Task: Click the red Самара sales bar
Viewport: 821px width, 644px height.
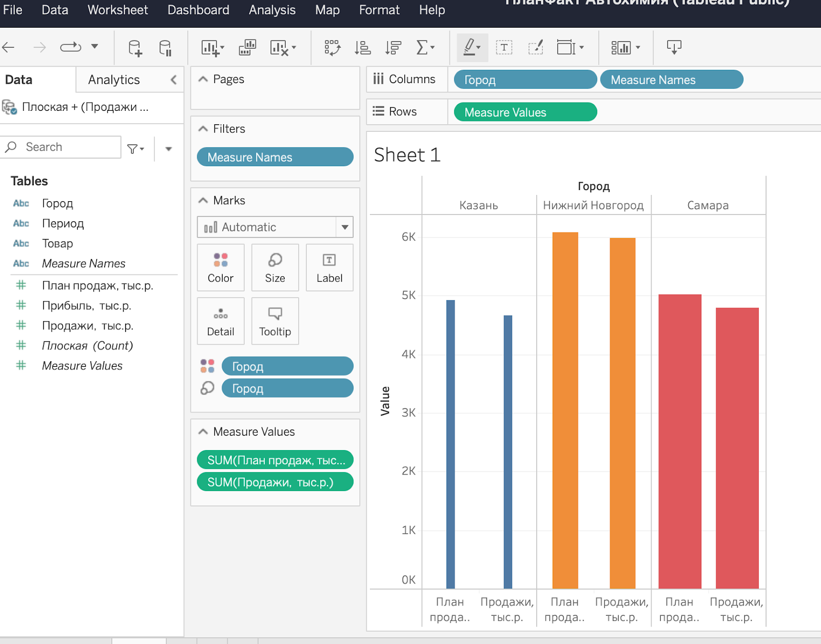Action: tap(737, 448)
